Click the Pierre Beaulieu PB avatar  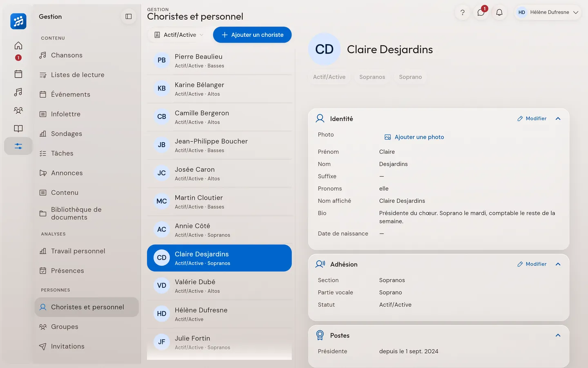162,60
